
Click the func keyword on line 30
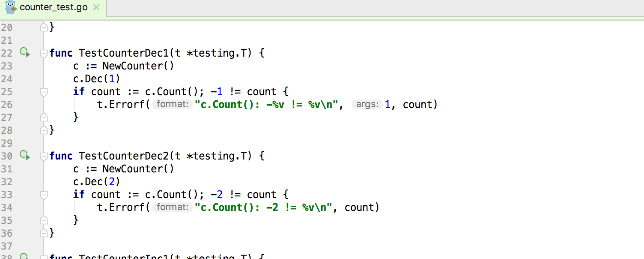point(61,156)
